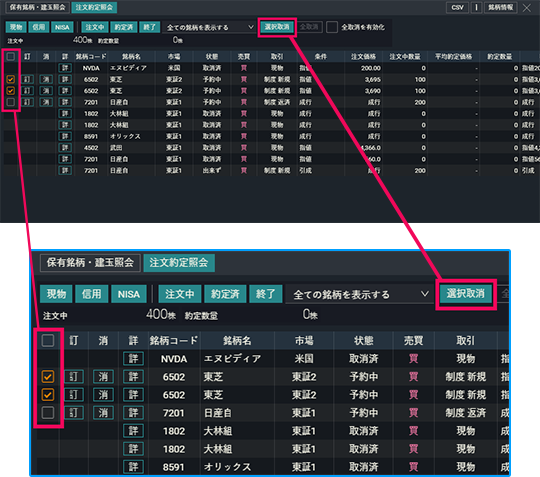Select エヌビディア name cell, top window
This screenshot has width=540, height=477.
pyautogui.click(x=128, y=68)
